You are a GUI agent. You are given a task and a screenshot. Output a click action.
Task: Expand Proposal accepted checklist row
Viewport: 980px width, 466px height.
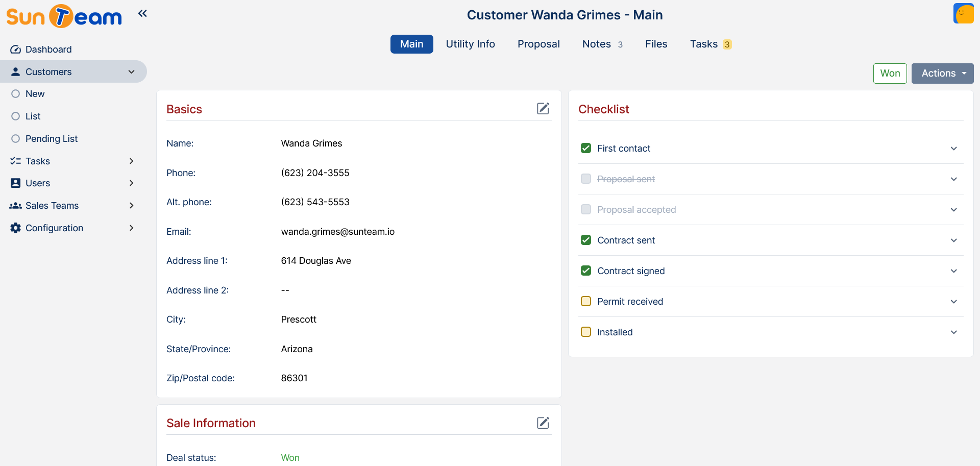[953, 210]
